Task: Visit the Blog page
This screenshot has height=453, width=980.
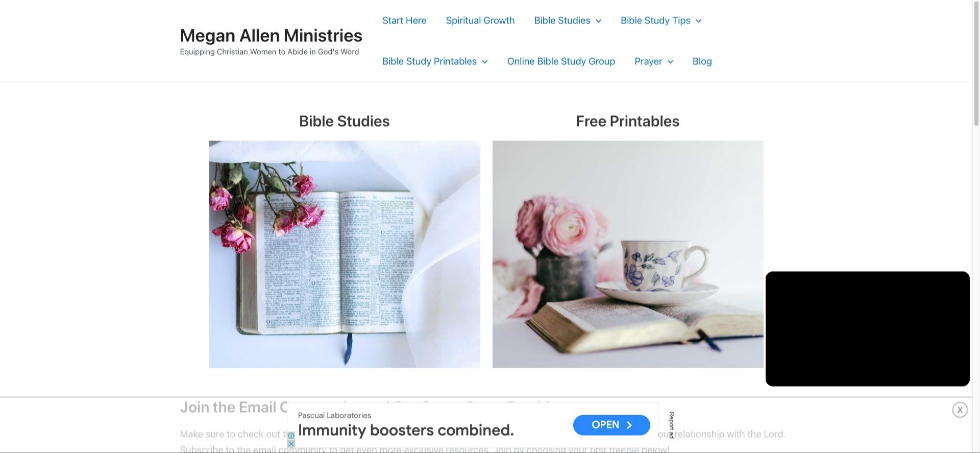Action: (x=702, y=61)
